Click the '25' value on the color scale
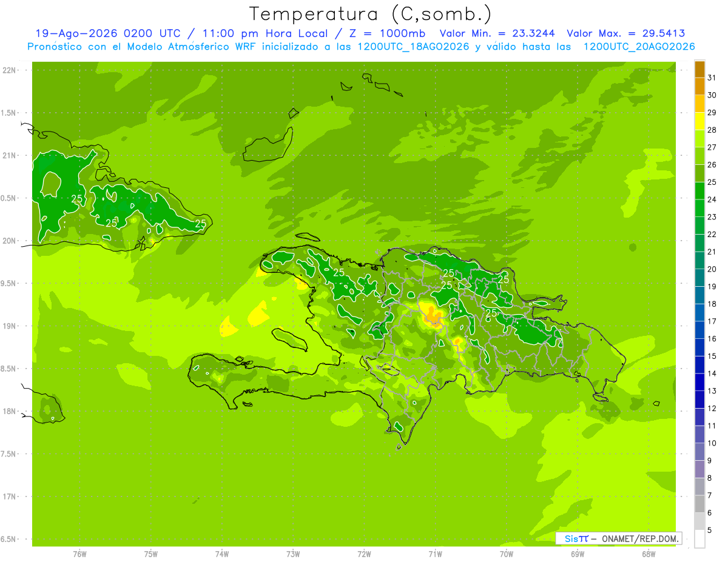Image resolution: width=728 pixels, height=562 pixels. tap(712, 182)
